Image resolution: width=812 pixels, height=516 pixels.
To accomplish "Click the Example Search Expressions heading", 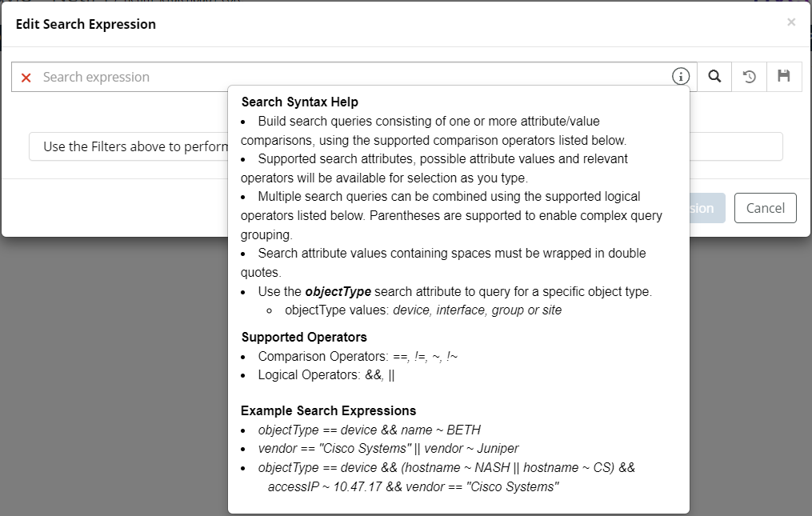I will (x=328, y=410).
